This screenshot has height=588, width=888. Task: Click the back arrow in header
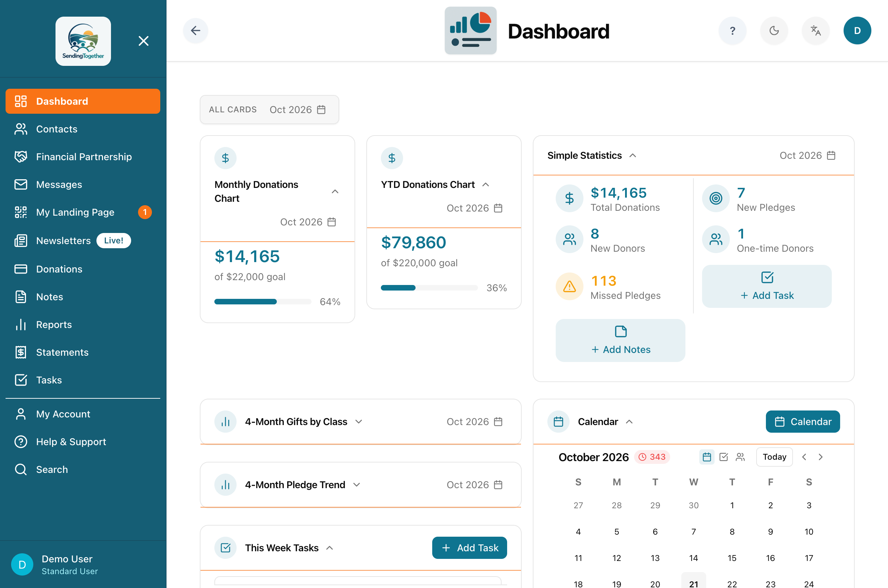pyautogui.click(x=195, y=31)
